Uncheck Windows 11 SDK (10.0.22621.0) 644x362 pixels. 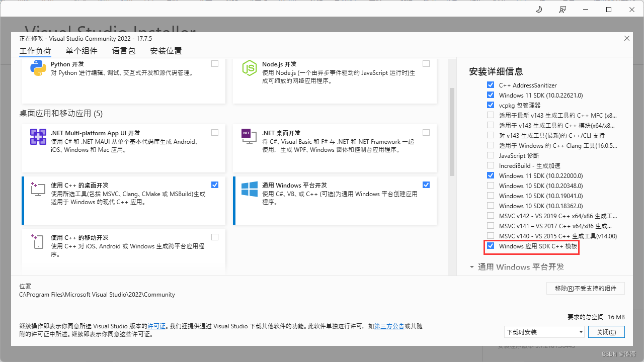pos(491,95)
